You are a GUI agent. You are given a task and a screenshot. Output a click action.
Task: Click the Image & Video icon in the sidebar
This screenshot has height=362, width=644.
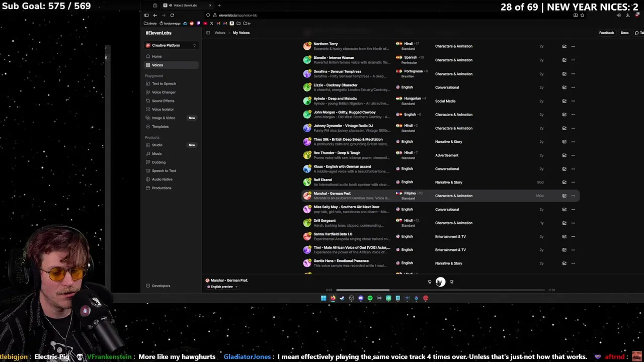pos(148,118)
